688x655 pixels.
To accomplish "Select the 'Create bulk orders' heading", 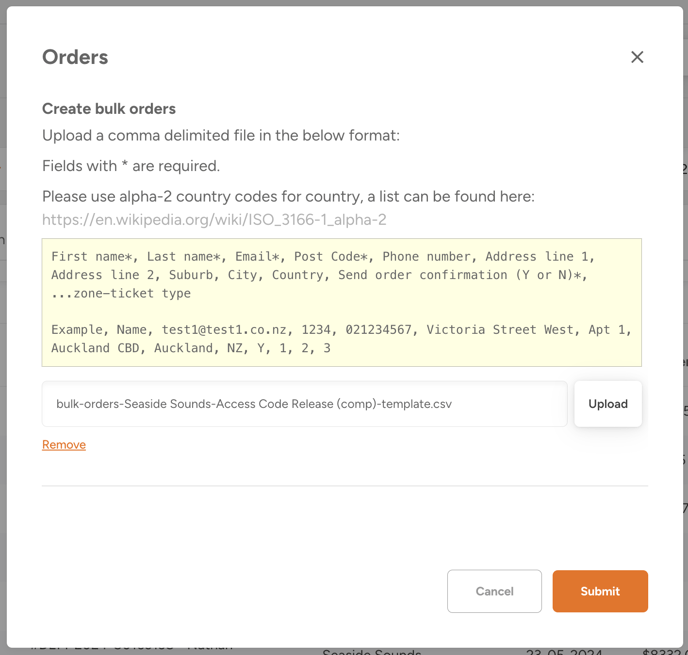I will click(109, 109).
